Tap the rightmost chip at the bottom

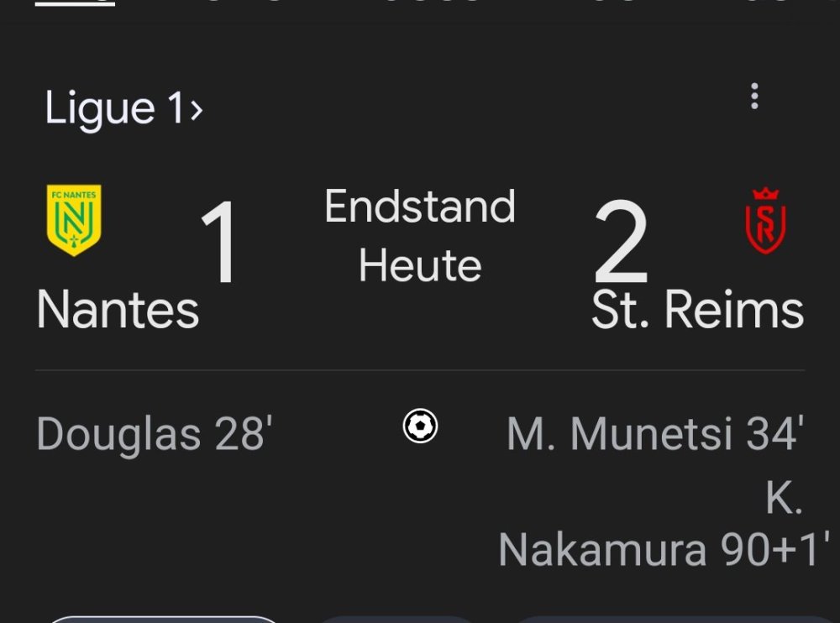(x=672, y=620)
